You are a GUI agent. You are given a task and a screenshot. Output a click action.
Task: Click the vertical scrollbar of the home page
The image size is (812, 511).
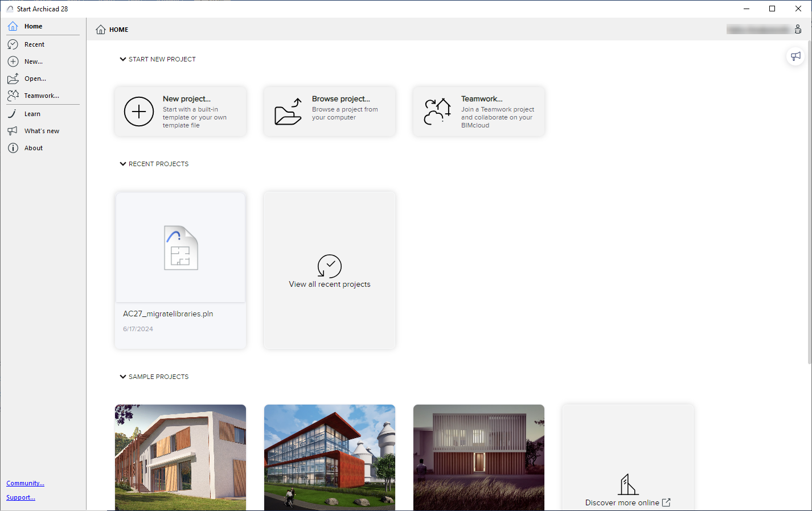(x=809, y=202)
